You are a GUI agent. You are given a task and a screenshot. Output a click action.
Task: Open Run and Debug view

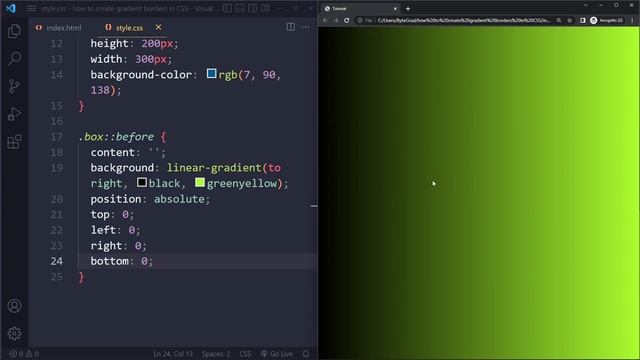tap(14, 114)
